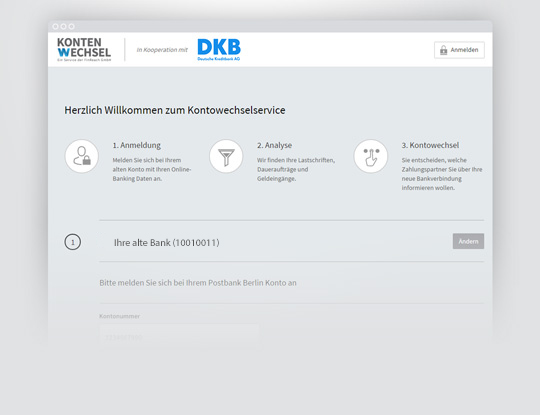Click the step 1 circle number

[73, 242]
